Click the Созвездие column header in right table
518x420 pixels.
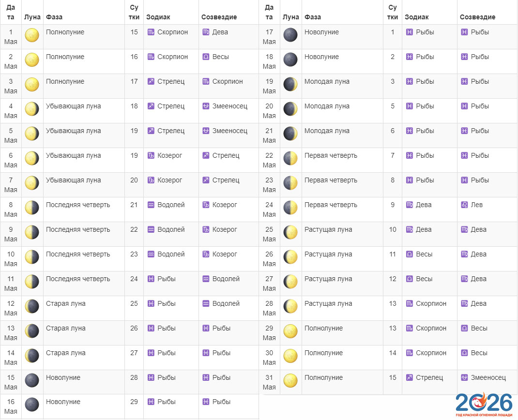tap(477, 17)
